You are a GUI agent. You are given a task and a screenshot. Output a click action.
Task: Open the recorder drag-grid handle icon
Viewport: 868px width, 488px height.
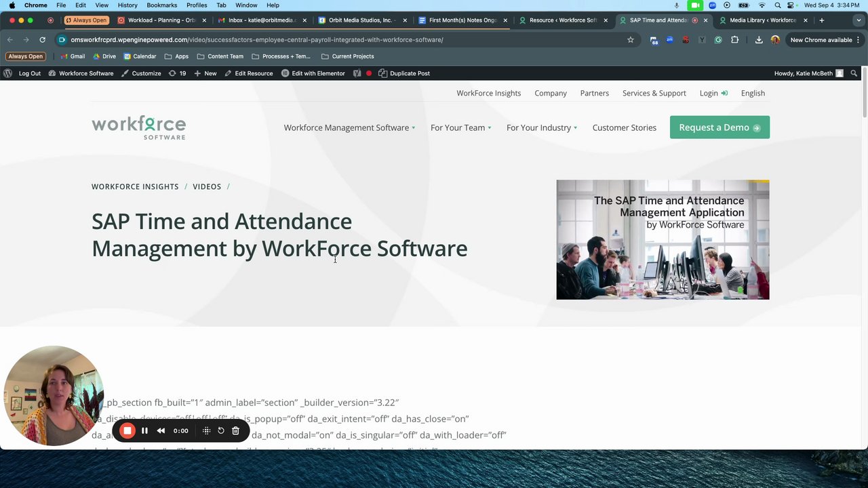pyautogui.click(x=206, y=430)
